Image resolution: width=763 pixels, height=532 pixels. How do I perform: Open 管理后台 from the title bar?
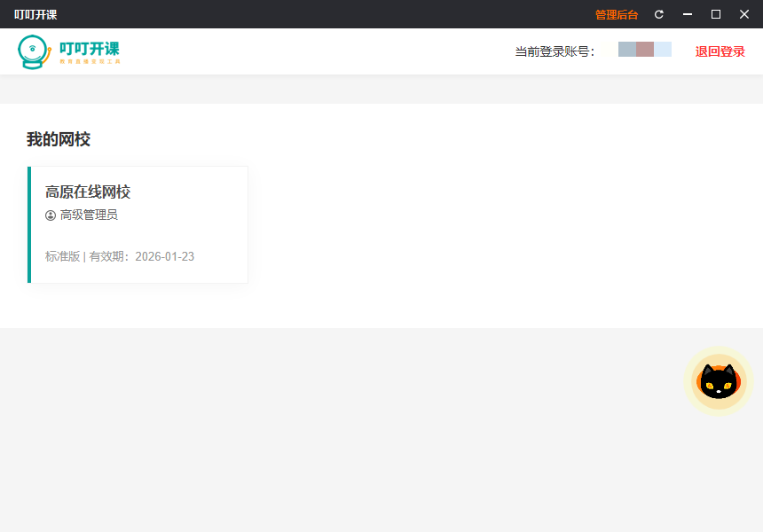616,14
